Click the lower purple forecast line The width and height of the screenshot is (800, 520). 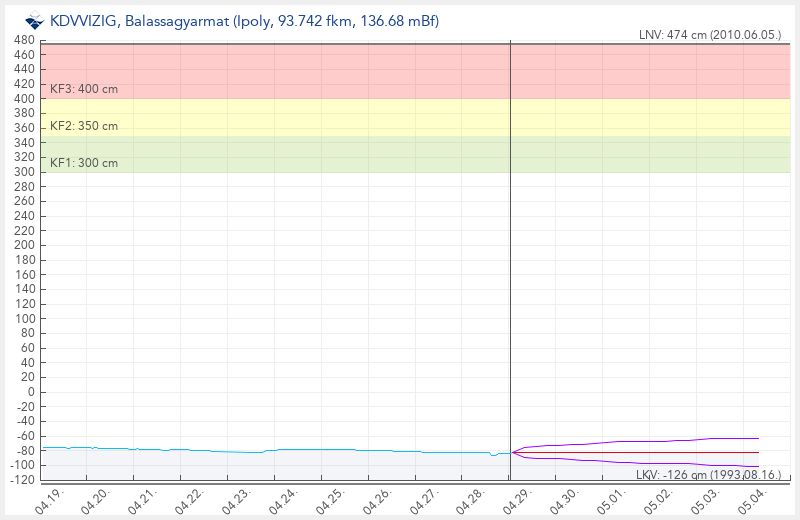coord(650,463)
